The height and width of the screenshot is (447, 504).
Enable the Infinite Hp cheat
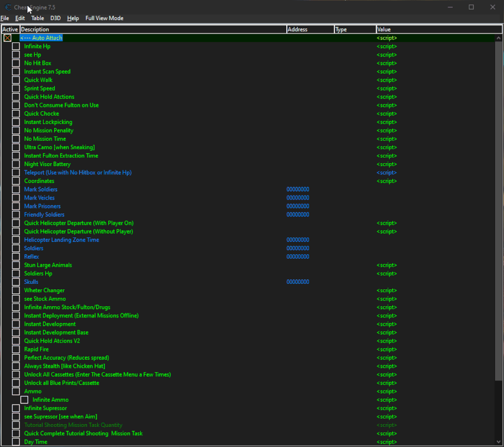(16, 46)
